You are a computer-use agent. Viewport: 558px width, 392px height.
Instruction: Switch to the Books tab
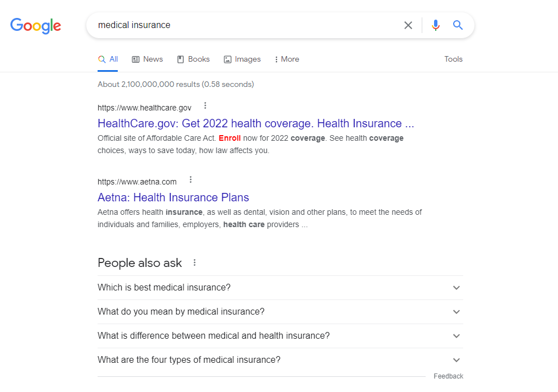[x=193, y=59]
